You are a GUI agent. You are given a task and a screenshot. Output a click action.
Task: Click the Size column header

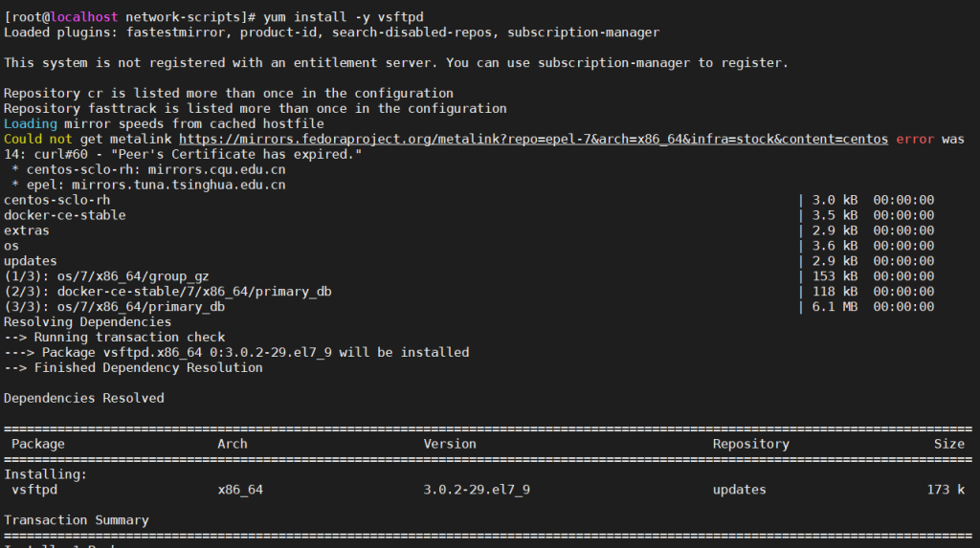(949, 444)
